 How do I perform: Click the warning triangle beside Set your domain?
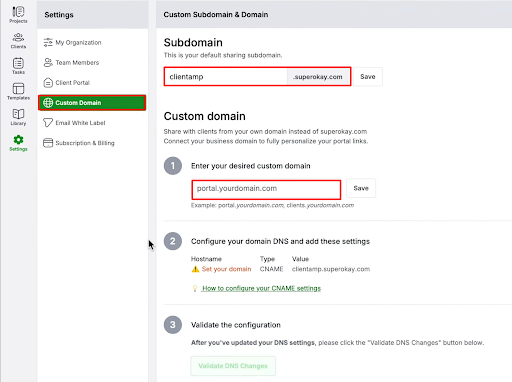(195, 269)
